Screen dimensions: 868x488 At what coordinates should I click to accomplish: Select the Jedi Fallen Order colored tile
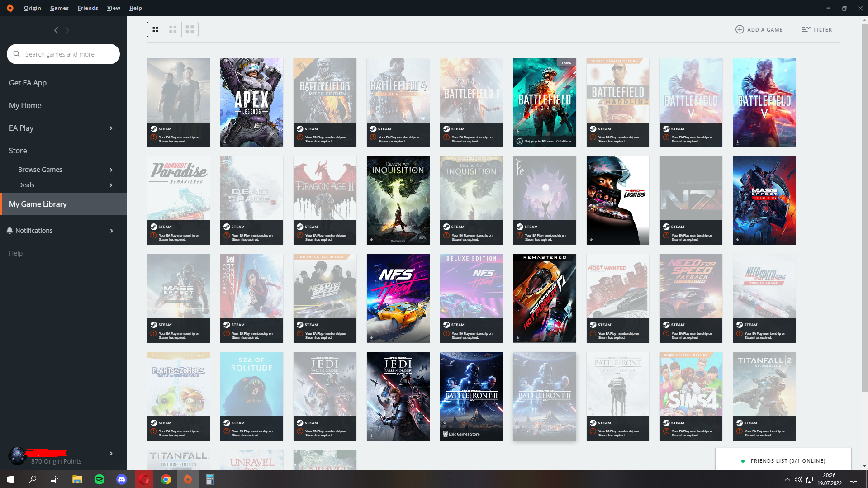[398, 396]
